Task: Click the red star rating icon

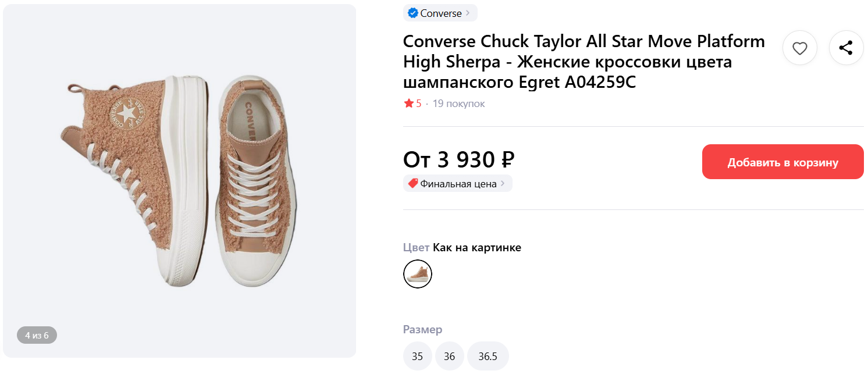Action: (x=408, y=104)
